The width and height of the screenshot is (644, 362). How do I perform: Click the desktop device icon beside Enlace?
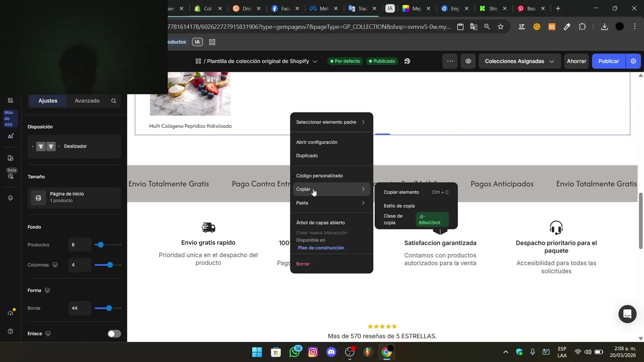pos(48,333)
